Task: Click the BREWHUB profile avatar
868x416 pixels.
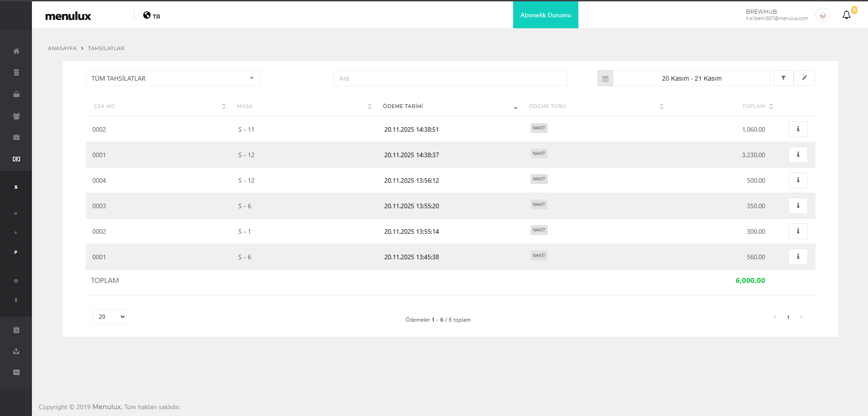Action: tap(822, 15)
